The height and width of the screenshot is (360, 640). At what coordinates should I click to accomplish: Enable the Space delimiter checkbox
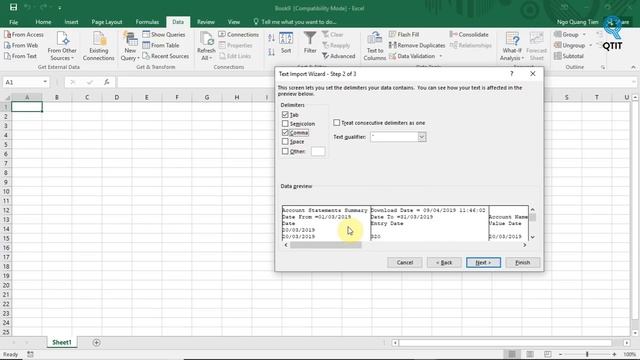[285, 142]
